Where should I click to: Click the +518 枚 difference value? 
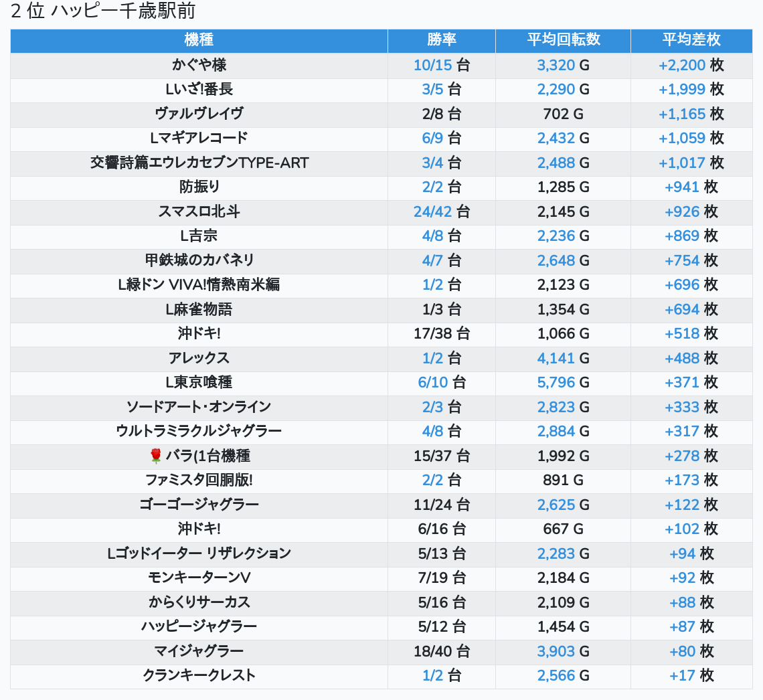pyautogui.click(x=691, y=334)
